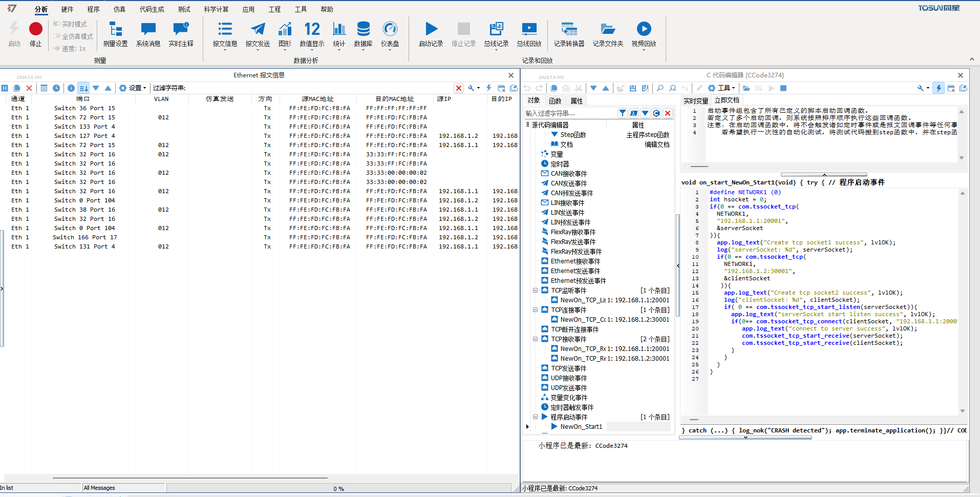Image resolution: width=980 pixels, height=497 pixels.
Task: Open 测量设置 measurement setup
Action: point(115,34)
